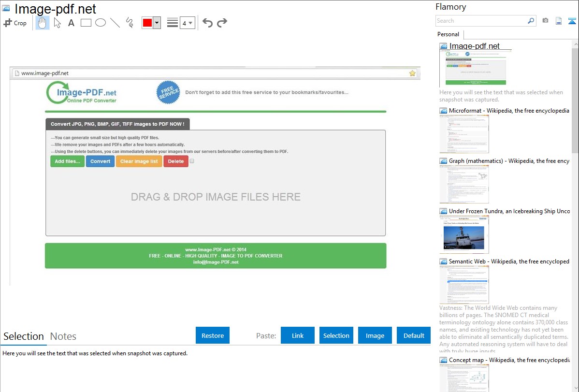Click the camera capture snapshot icon

545,21
